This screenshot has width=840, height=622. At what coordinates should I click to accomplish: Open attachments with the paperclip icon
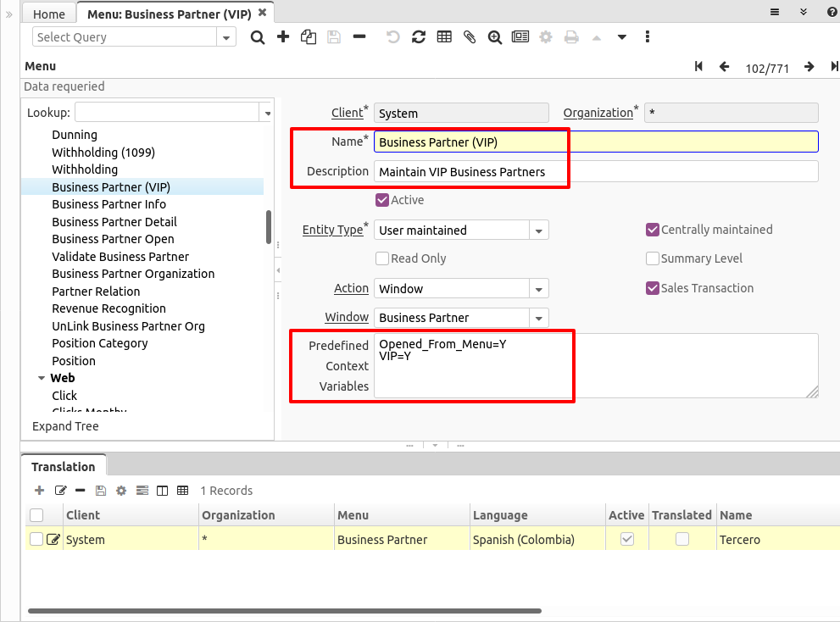470,37
